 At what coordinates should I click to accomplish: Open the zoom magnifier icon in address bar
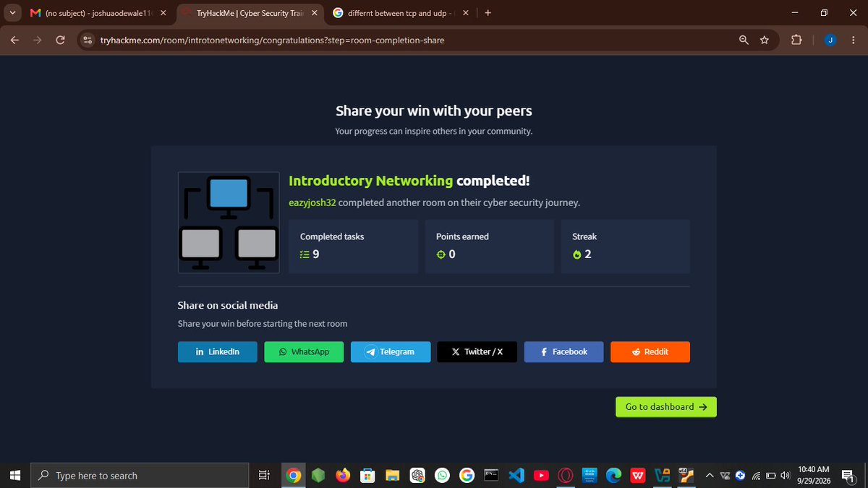tap(744, 40)
